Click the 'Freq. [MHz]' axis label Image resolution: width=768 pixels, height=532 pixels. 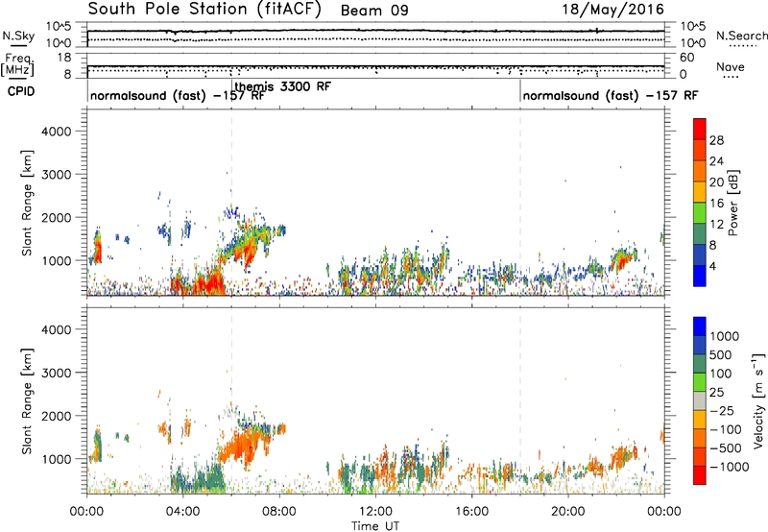point(18,65)
